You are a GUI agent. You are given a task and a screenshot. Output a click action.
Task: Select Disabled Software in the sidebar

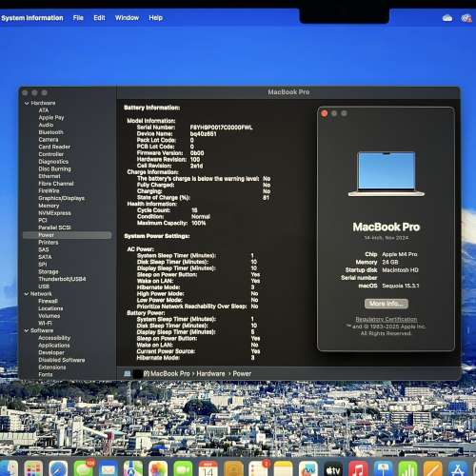tap(62, 360)
